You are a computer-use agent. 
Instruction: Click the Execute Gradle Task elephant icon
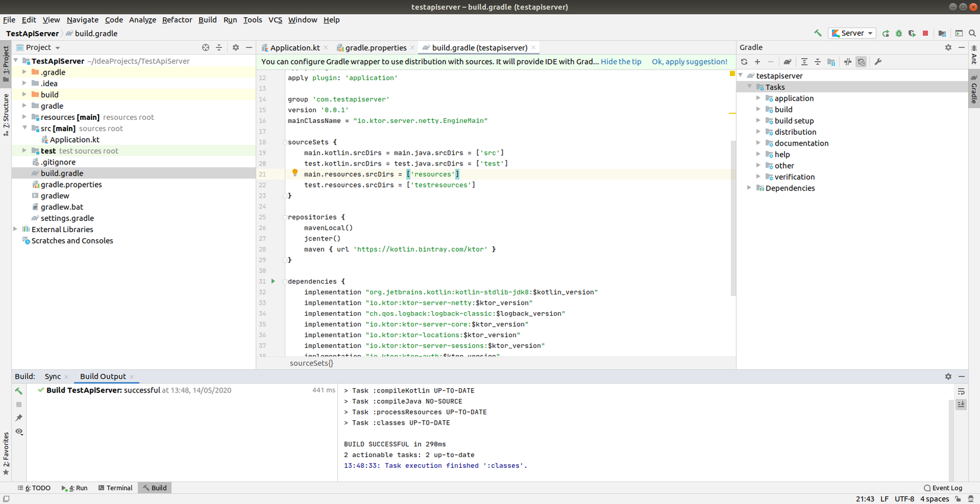click(x=788, y=62)
